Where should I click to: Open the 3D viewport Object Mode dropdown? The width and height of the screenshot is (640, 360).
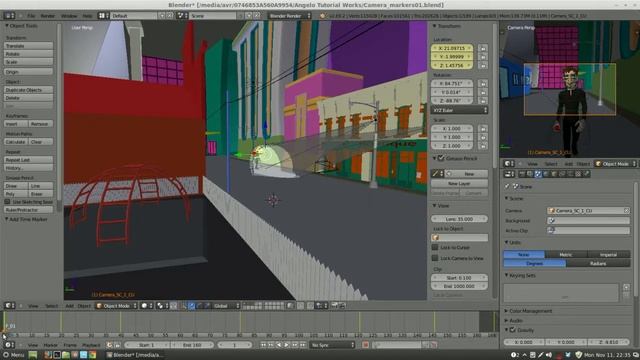tap(116, 306)
